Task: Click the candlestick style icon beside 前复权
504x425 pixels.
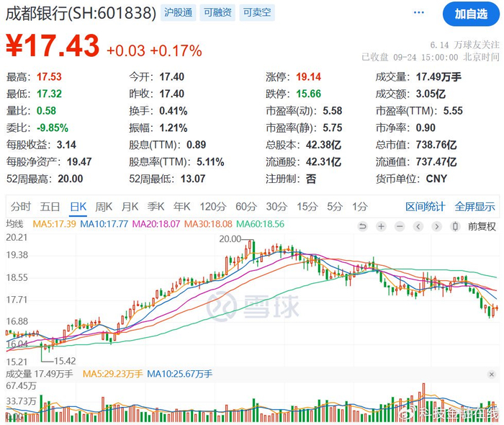Action: [x=455, y=226]
